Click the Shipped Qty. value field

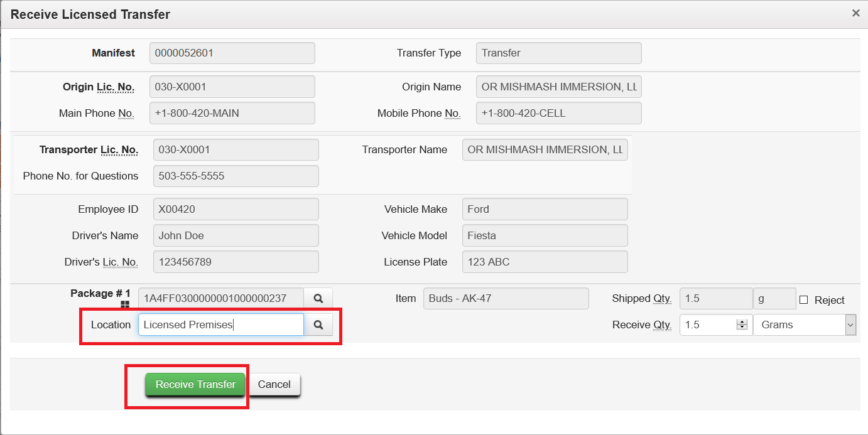point(716,298)
